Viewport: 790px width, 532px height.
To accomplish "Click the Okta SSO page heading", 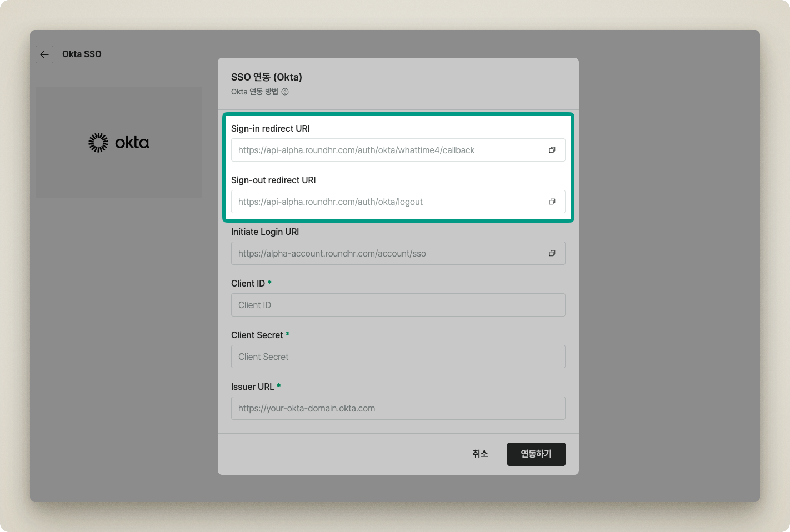I will click(x=82, y=54).
